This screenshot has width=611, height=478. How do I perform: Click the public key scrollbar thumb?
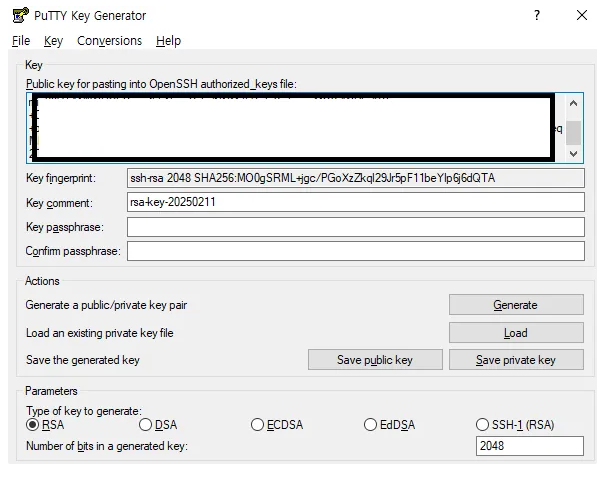[573, 133]
